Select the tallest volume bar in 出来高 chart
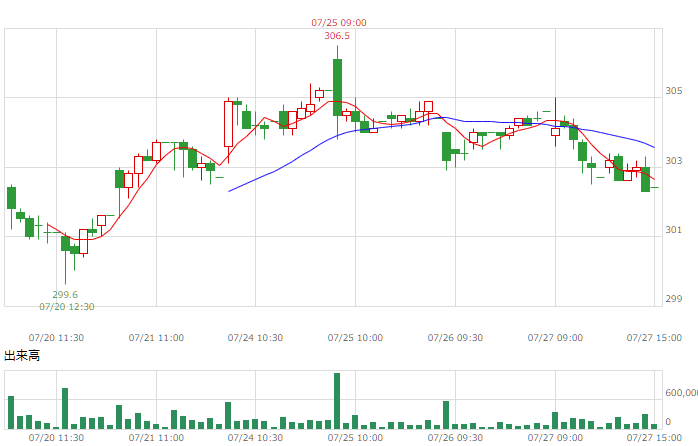The height and width of the screenshot is (446, 698). [x=337, y=401]
